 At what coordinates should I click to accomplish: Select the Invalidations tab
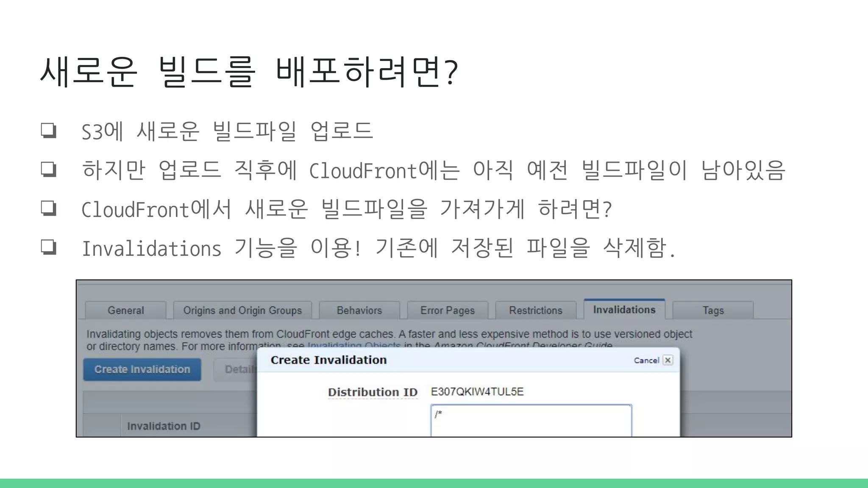click(624, 309)
